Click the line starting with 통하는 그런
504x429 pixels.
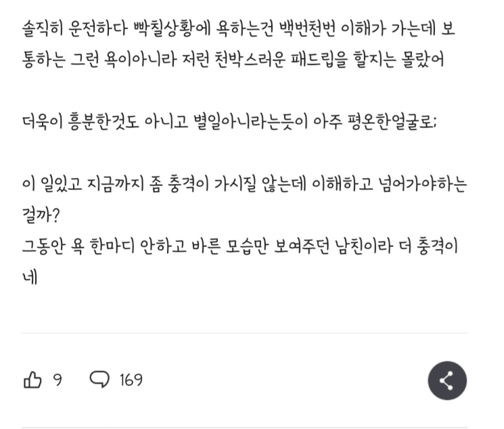(233, 60)
